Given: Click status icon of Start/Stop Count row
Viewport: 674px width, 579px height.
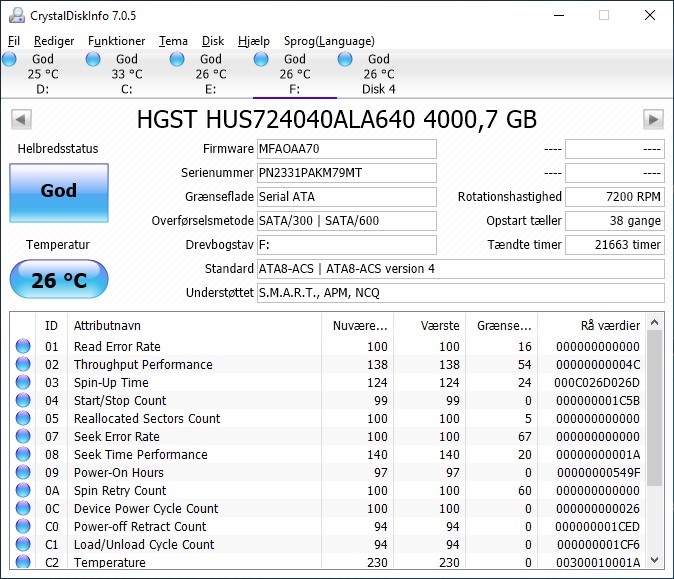Looking at the screenshot, I should (x=23, y=400).
